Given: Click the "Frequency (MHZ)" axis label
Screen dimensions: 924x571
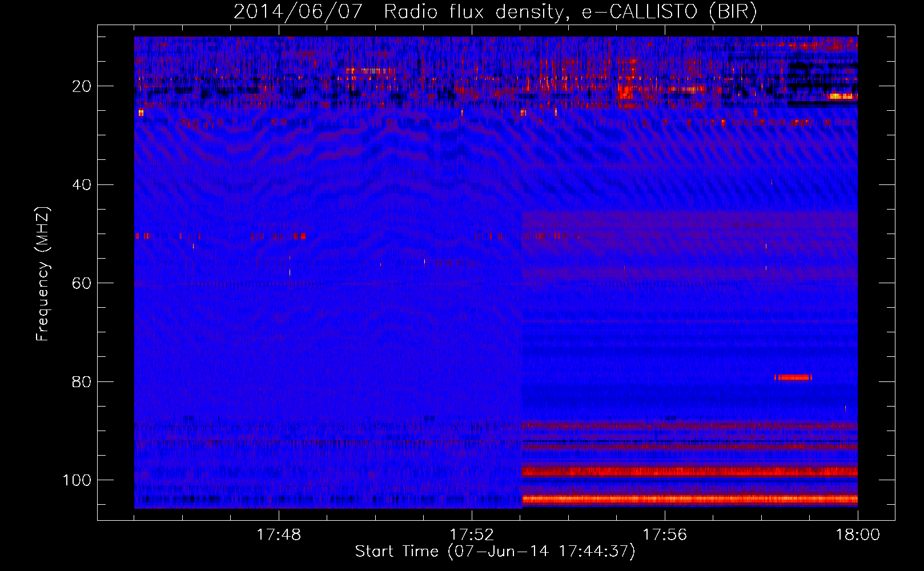Looking at the screenshot, I should (43, 274).
